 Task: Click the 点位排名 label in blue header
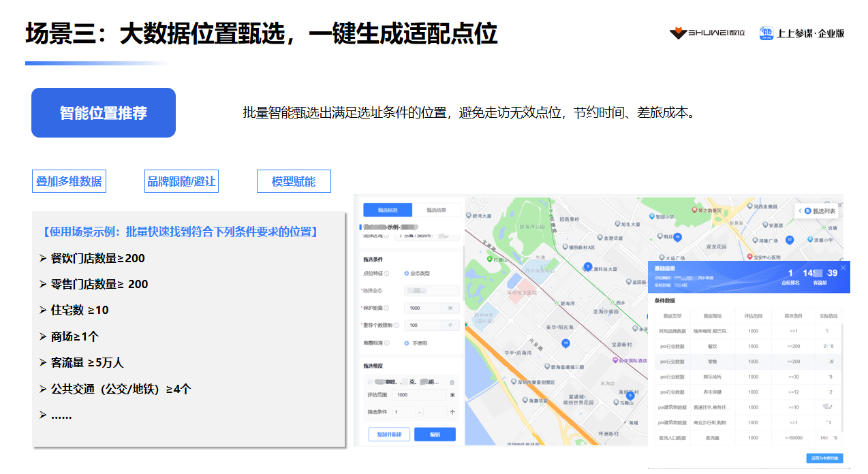pyautogui.click(x=790, y=283)
